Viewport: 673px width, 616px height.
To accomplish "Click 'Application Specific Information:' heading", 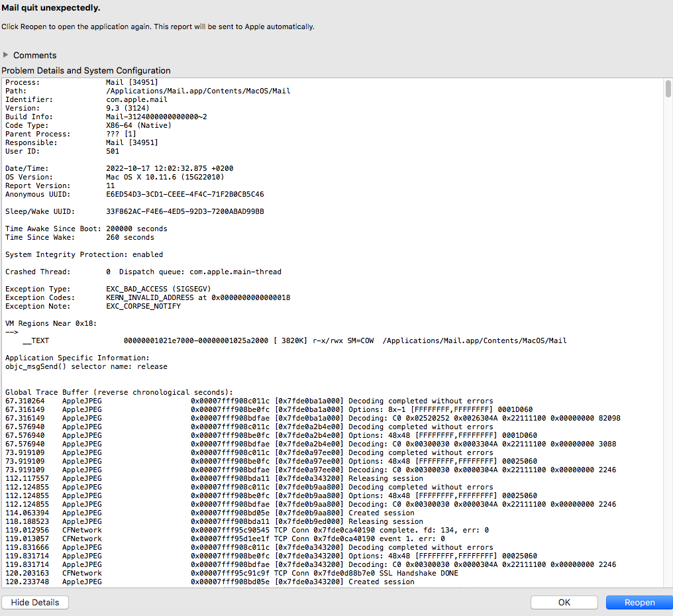I will click(78, 358).
